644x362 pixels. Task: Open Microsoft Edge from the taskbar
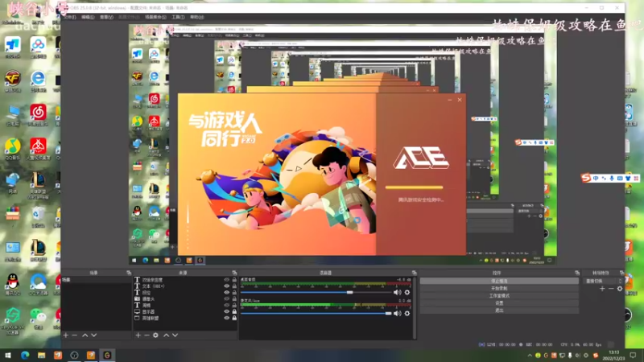(25, 356)
